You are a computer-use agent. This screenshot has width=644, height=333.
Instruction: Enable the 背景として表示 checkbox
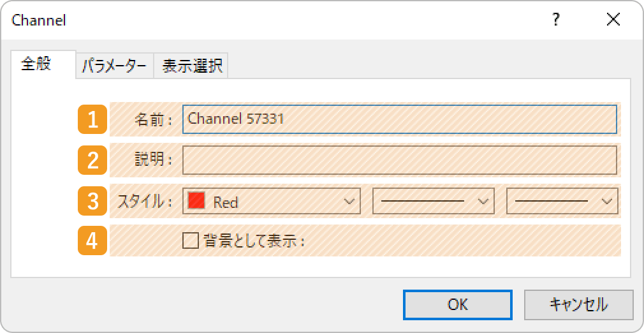tap(191, 241)
